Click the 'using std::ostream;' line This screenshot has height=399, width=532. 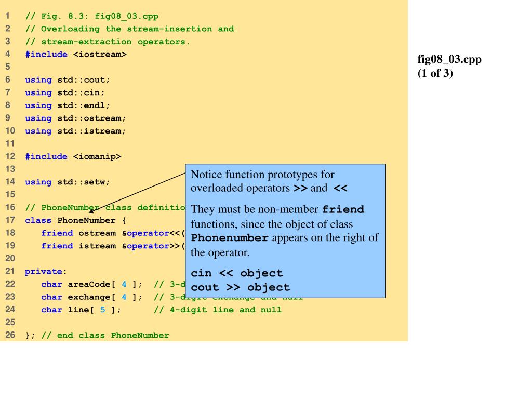tap(75, 118)
